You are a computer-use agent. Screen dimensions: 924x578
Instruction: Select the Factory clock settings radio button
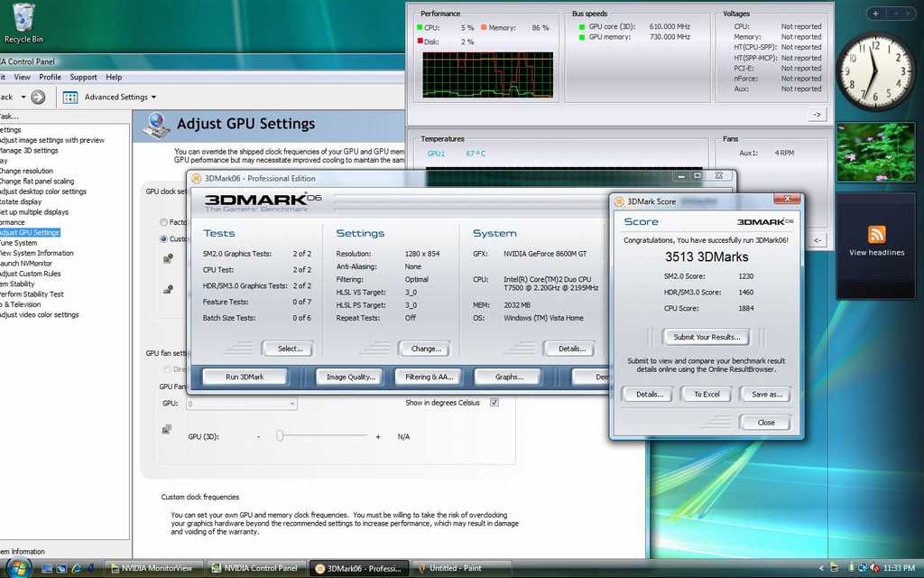[164, 222]
